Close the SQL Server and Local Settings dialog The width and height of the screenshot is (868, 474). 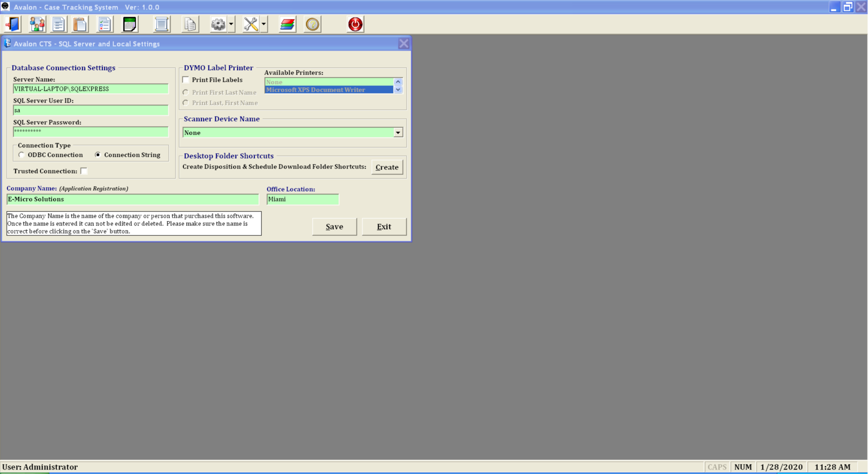(x=403, y=43)
